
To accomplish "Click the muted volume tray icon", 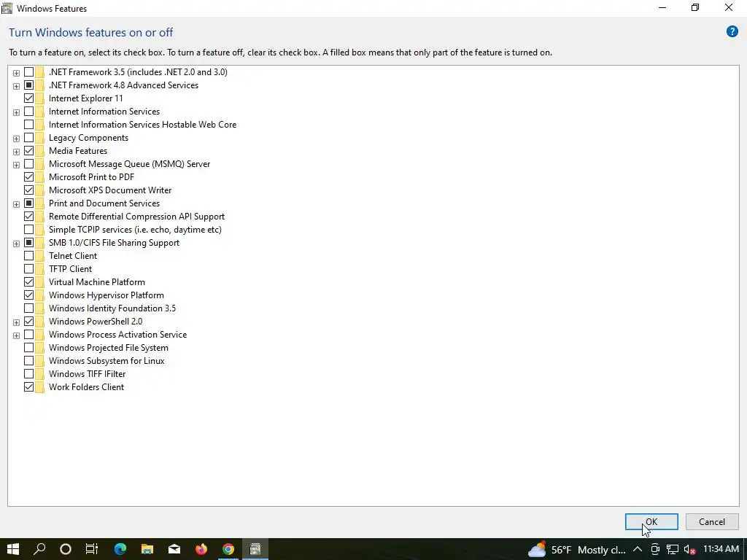I will point(689,550).
